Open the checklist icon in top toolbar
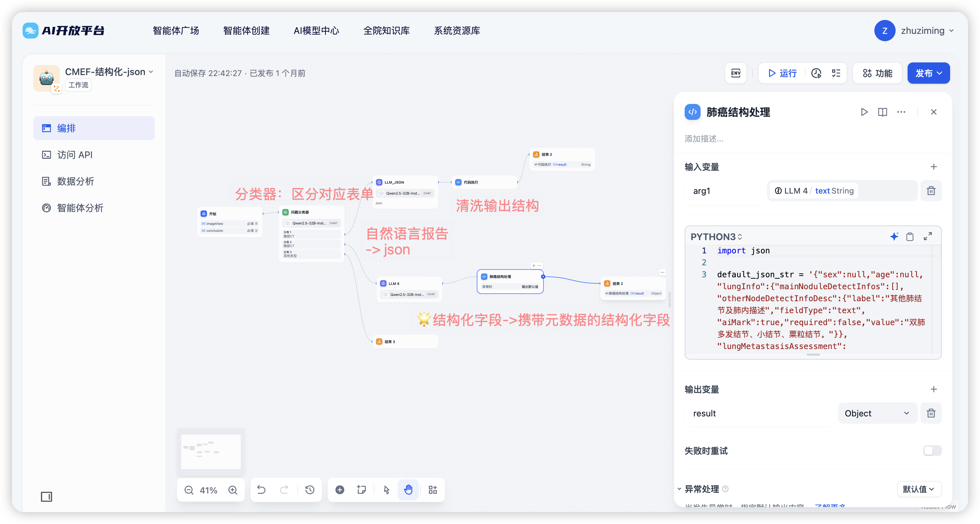The height and width of the screenshot is (524, 980). point(836,73)
